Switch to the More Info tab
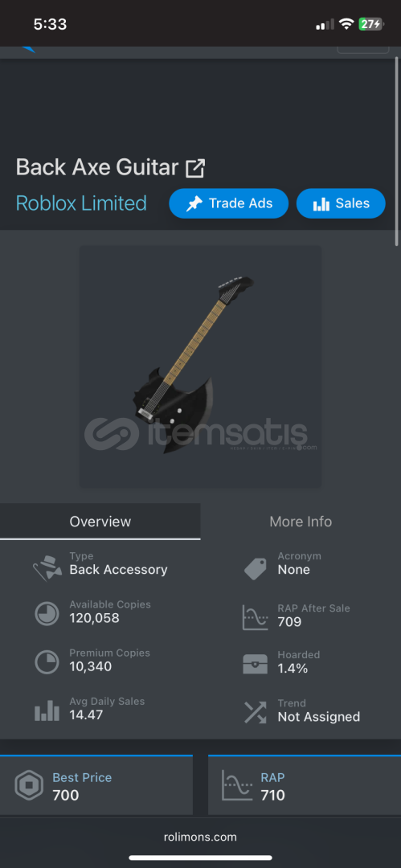 [301, 522]
